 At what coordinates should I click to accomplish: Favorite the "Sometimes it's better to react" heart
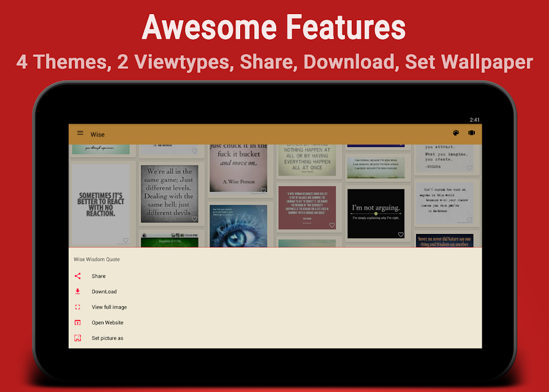[126, 241]
